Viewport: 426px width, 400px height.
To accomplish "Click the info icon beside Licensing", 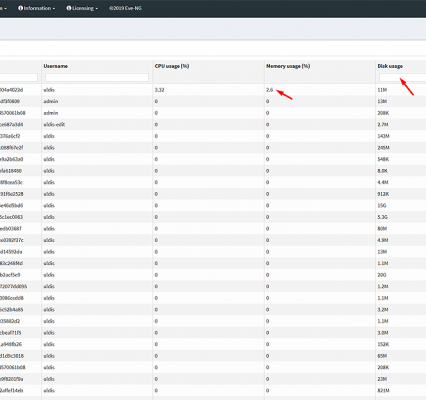I will (69, 8).
